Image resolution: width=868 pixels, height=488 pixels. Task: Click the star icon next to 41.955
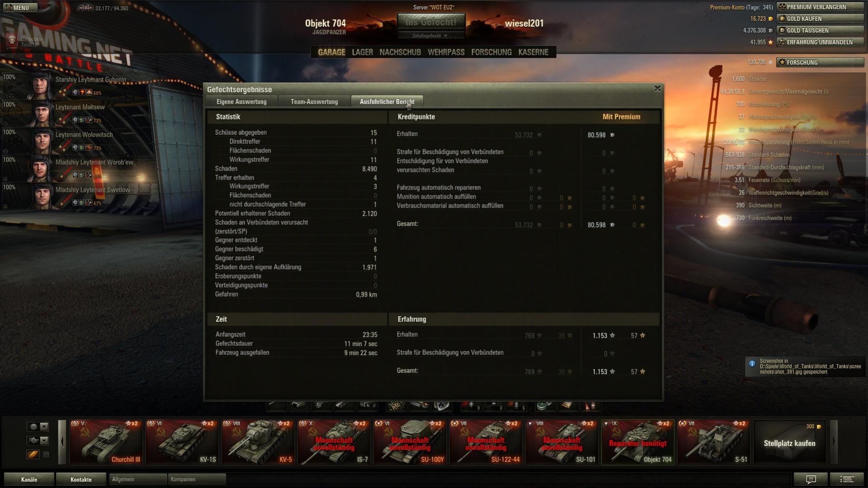click(770, 42)
